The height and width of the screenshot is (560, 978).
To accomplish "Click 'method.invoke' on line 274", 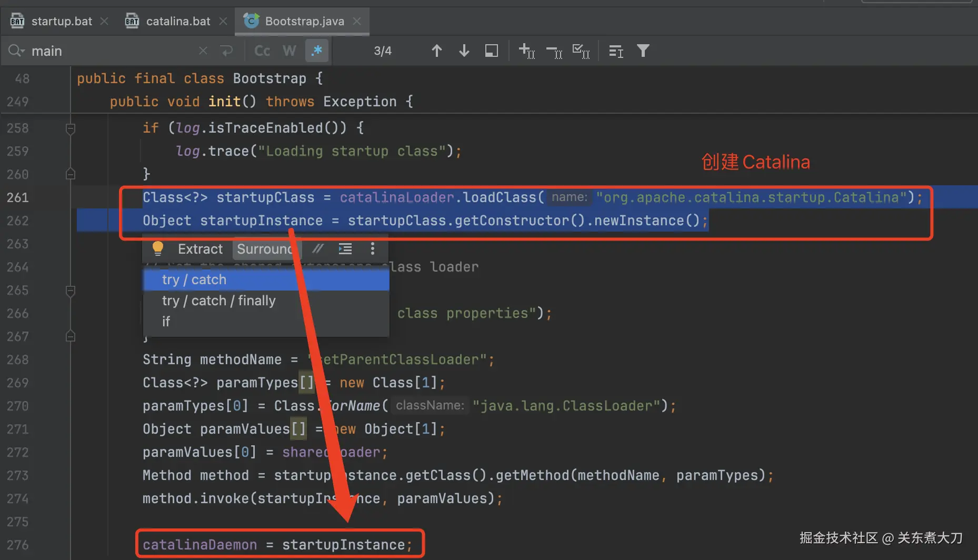I will [196, 498].
